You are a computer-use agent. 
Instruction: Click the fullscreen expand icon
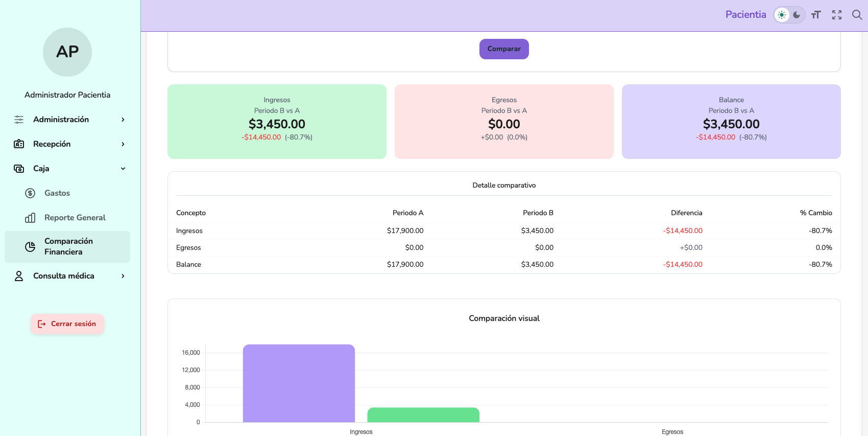836,15
